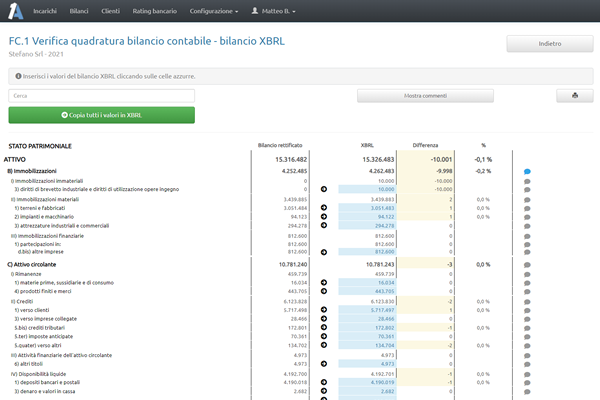
Task: Copy value arrow for impianti e macchinario
Action: (324, 216)
